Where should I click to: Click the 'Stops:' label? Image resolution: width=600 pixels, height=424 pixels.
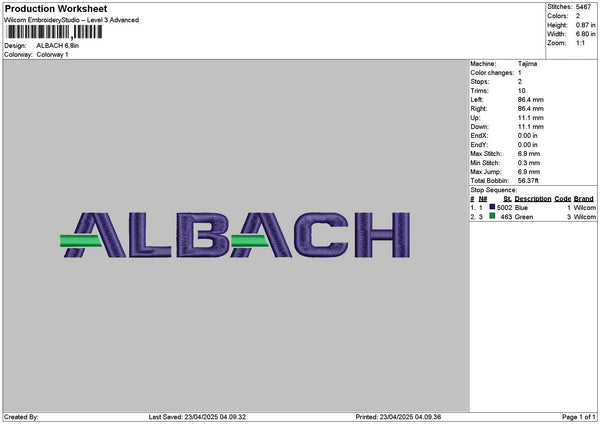480,82
